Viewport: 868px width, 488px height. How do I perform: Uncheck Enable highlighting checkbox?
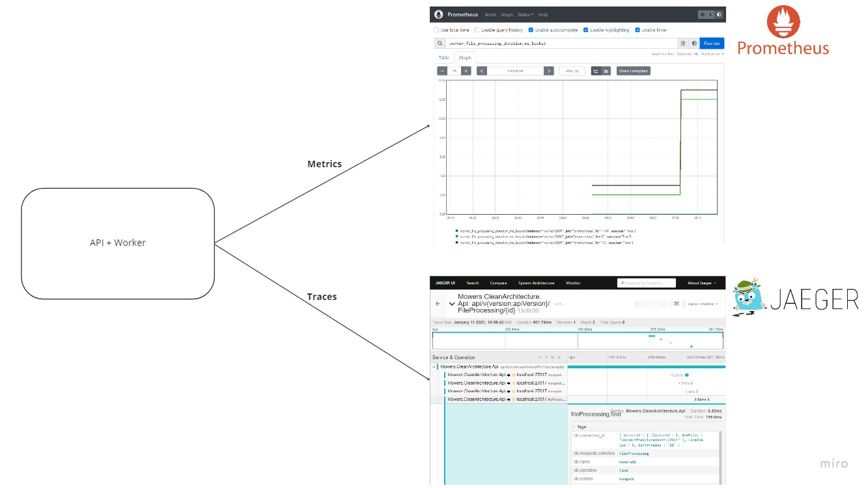[x=585, y=30]
